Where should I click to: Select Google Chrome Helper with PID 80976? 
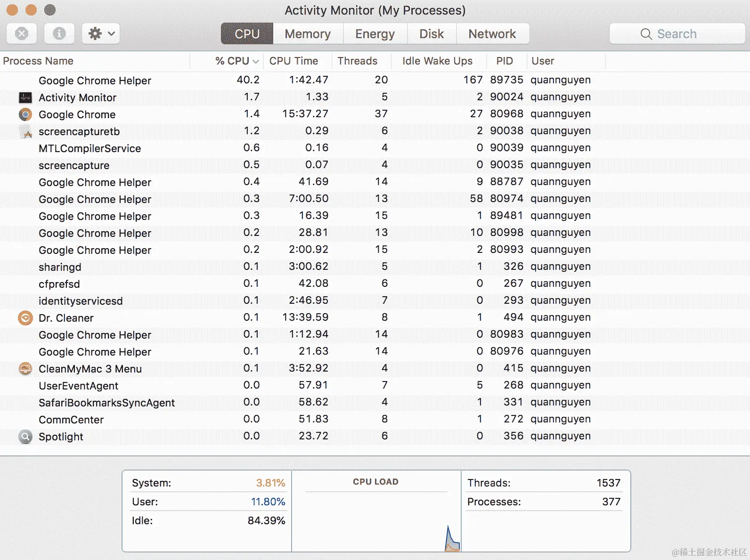tap(375, 352)
